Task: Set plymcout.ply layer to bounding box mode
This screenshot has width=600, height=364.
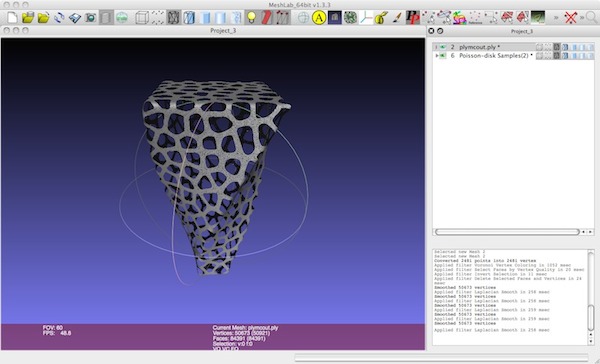Action: pyautogui.click(x=539, y=47)
